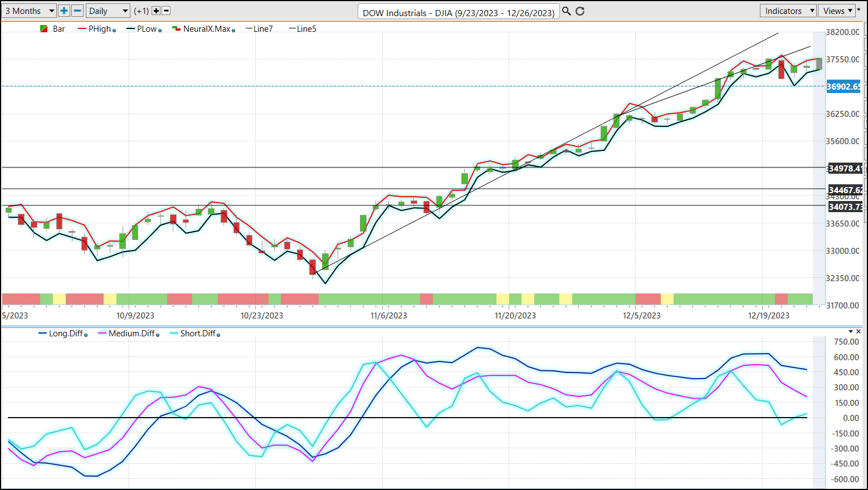Image resolution: width=868 pixels, height=490 pixels.
Task: Click the 10/9/2023 date axis label
Action: pyautogui.click(x=135, y=316)
